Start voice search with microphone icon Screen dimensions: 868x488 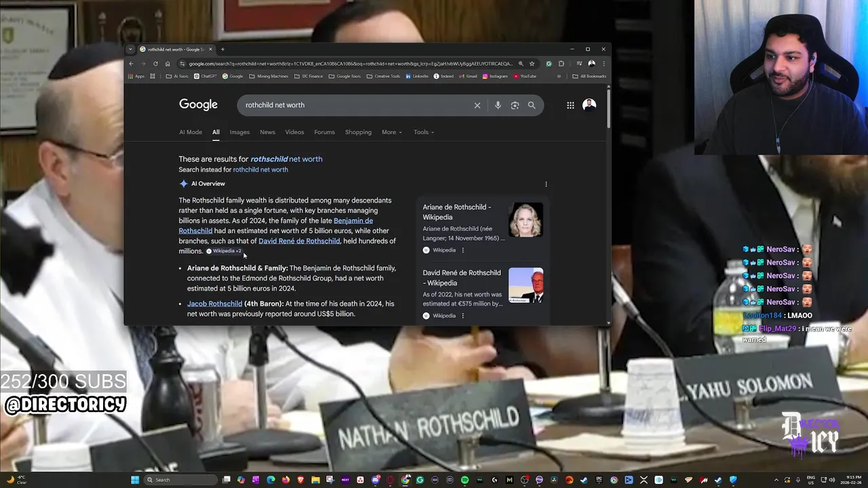click(498, 105)
